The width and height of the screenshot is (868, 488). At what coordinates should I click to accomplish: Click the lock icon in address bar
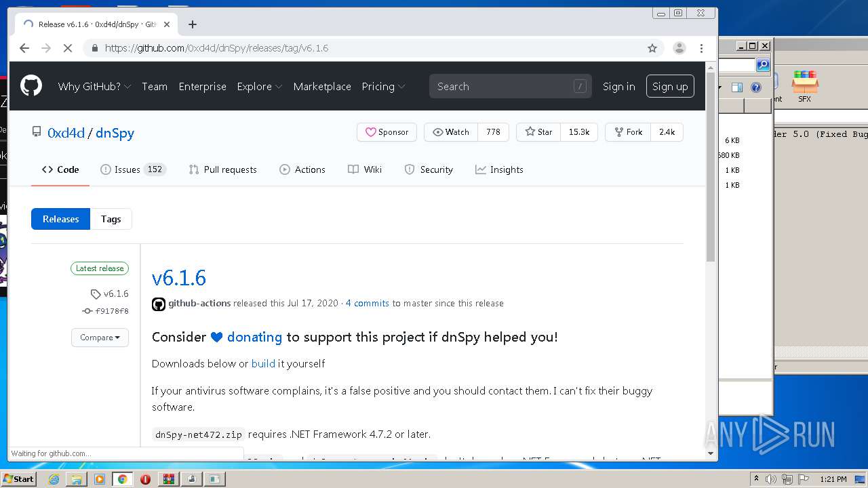pyautogui.click(x=94, y=48)
